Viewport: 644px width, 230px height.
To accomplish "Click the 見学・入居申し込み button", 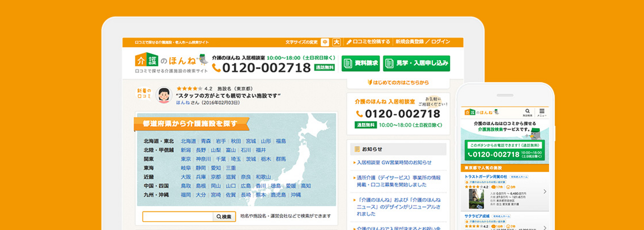I will 416,64.
